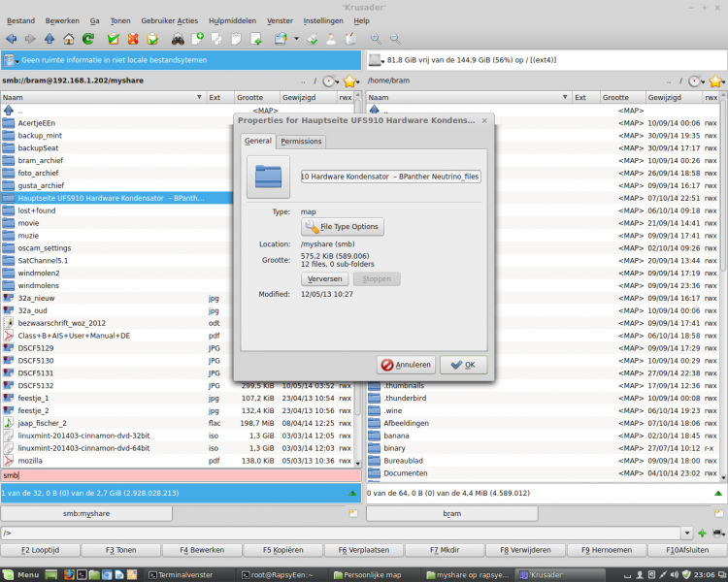Open the left panel history clock dropdown
728x582 pixels.
click(x=331, y=81)
